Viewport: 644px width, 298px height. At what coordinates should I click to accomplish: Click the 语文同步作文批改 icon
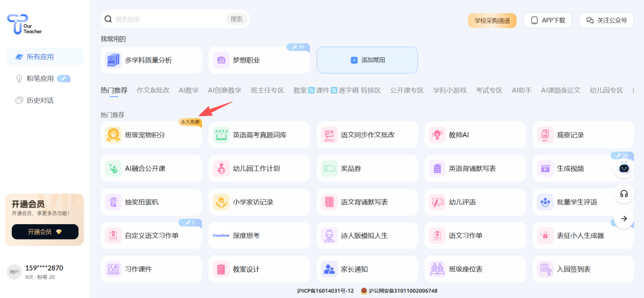[329, 135]
